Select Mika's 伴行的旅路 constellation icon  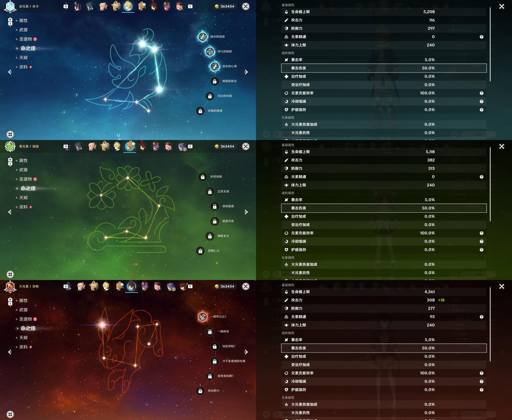click(210, 51)
